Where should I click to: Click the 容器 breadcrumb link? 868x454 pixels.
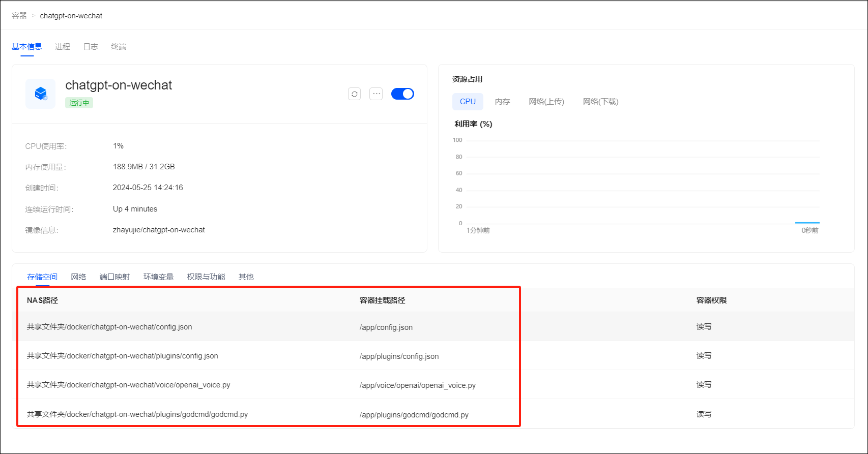tap(19, 16)
